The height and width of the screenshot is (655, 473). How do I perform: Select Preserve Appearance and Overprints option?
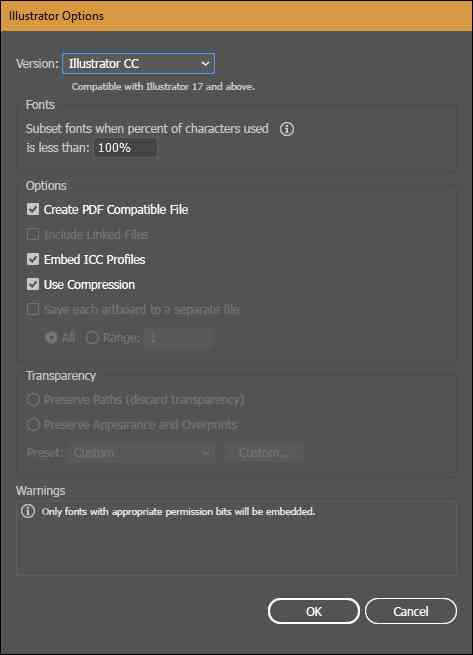coord(33,425)
